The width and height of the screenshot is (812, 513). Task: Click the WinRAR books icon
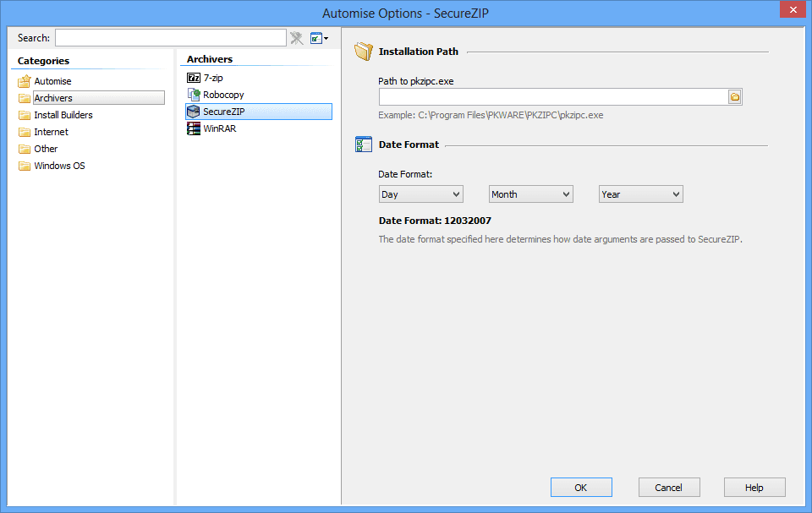(x=194, y=129)
